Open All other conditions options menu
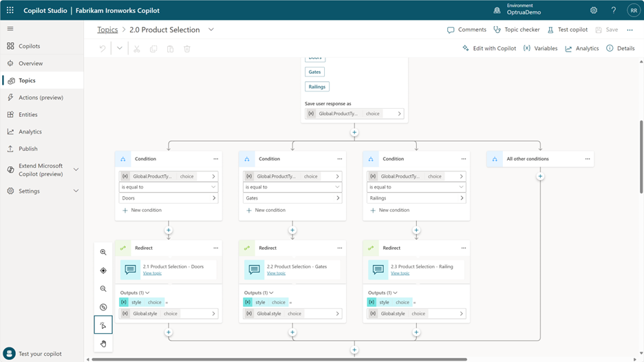644x362 pixels. click(x=588, y=158)
